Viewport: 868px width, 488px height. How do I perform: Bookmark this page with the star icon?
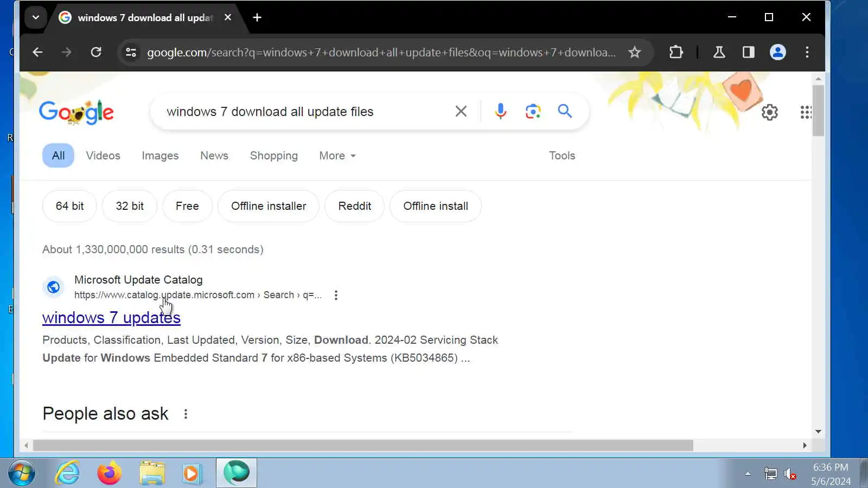pyautogui.click(x=634, y=52)
